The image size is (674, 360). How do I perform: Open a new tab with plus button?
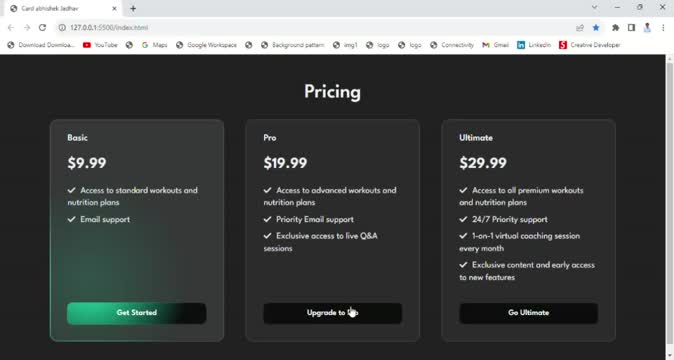[x=133, y=8]
